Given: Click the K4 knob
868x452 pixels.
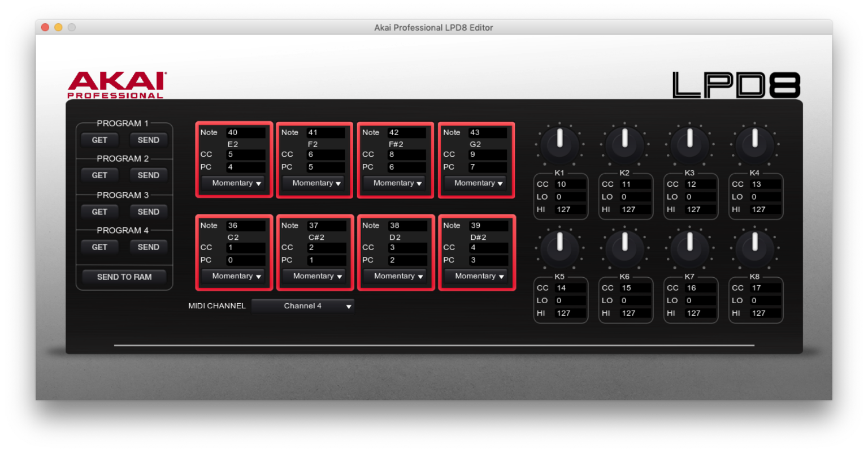Looking at the screenshot, I should (754, 144).
